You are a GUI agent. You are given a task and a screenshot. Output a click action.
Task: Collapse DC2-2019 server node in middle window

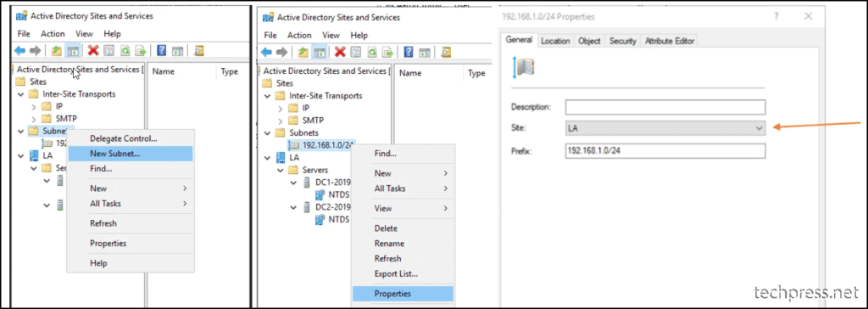point(293,207)
